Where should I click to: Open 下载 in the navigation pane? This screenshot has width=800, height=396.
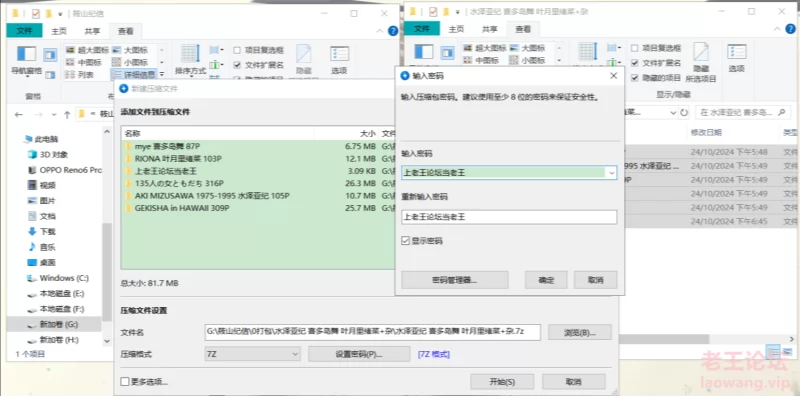[x=41, y=232]
